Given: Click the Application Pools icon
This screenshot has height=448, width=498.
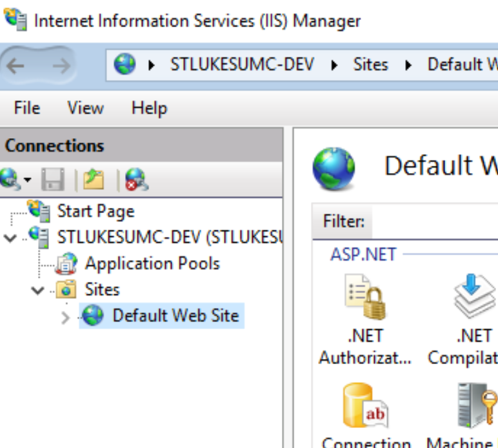Looking at the screenshot, I should 66,263.
